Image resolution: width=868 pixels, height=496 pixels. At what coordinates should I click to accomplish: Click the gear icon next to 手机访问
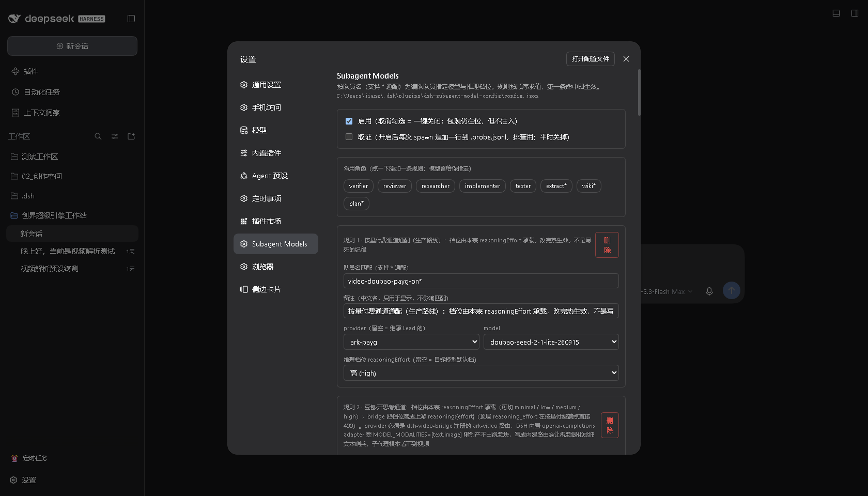[x=244, y=107]
